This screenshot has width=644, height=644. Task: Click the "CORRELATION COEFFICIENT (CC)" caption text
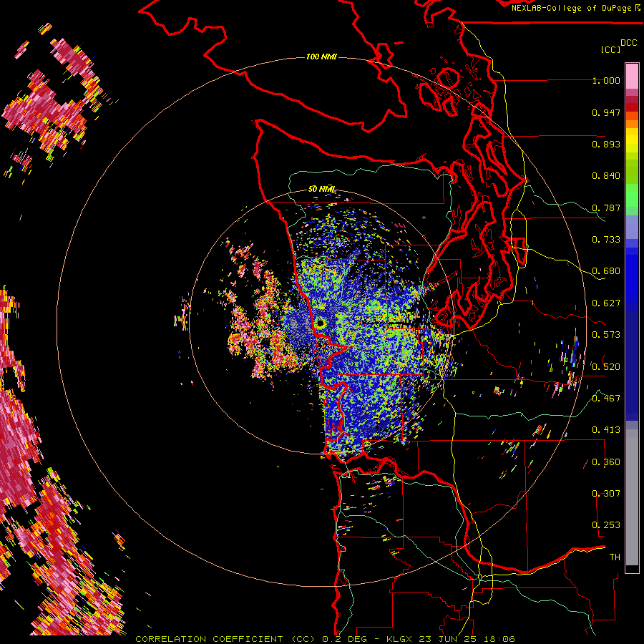click(x=225, y=639)
